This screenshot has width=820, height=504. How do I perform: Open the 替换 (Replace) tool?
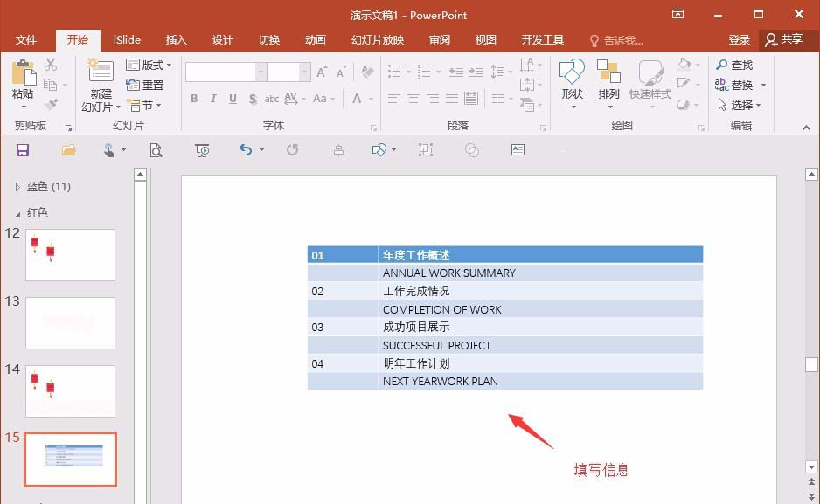741,85
